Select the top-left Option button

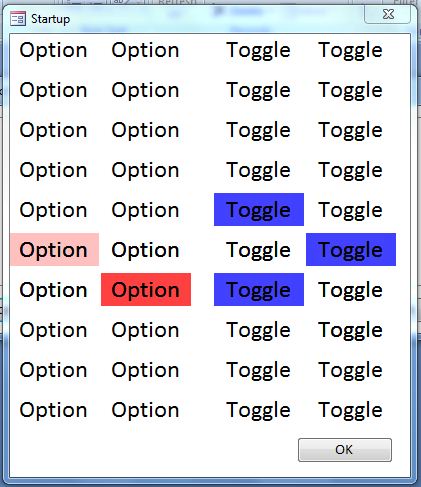click(54, 50)
